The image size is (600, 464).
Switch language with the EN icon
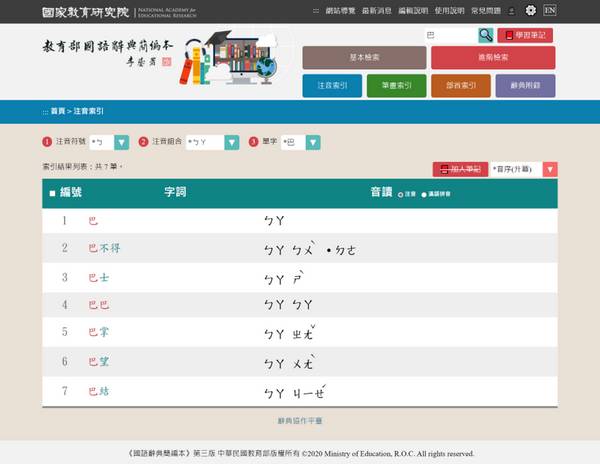click(x=550, y=10)
